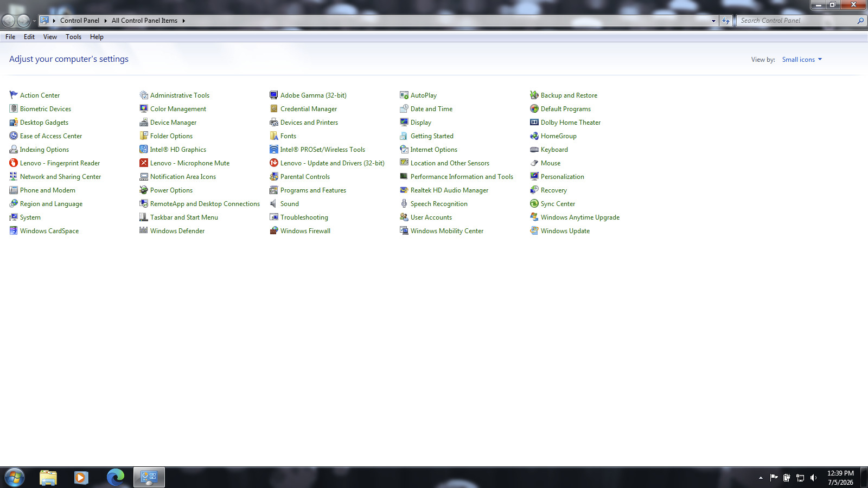The width and height of the screenshot is (868, 488).
Task: Open Personalization link
Action: (563, 177)
